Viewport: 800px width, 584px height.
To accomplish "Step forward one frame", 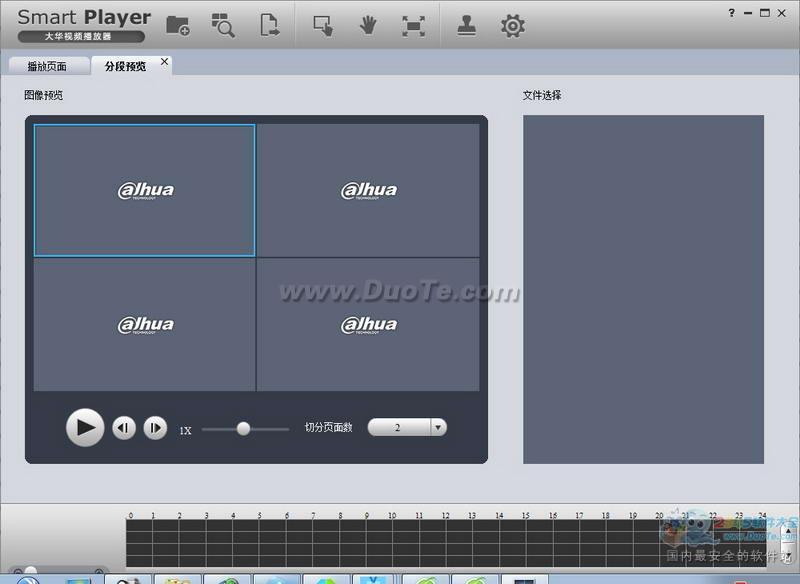I will 155,428.
